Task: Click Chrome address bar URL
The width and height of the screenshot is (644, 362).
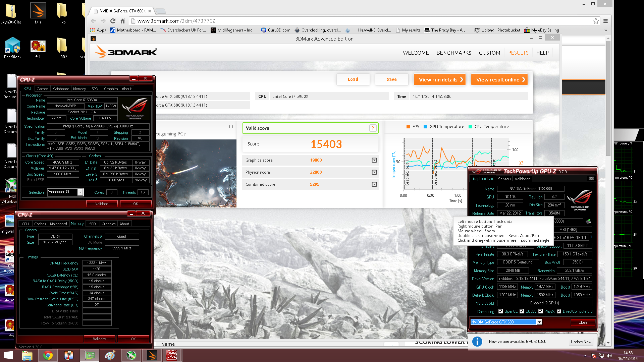Action: coord(176,21)
